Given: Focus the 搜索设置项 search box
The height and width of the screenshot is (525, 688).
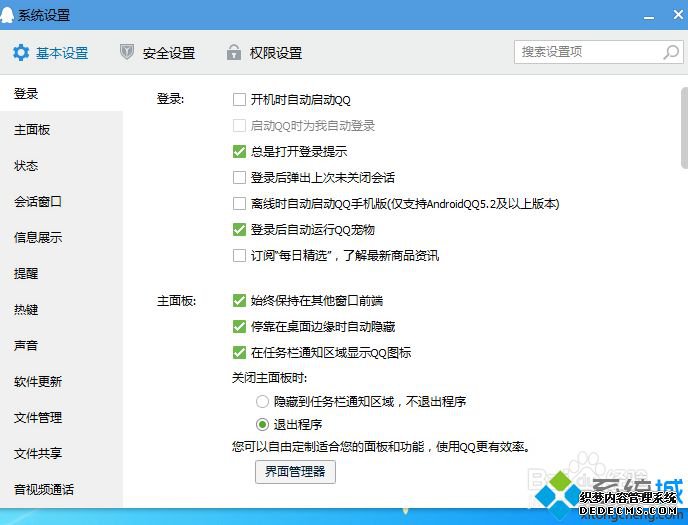Looking at the screenshot, I should coord(598,52).
